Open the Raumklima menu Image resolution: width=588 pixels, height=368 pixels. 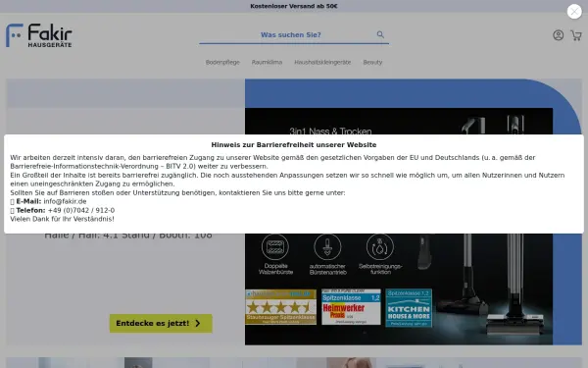point(267,63)
